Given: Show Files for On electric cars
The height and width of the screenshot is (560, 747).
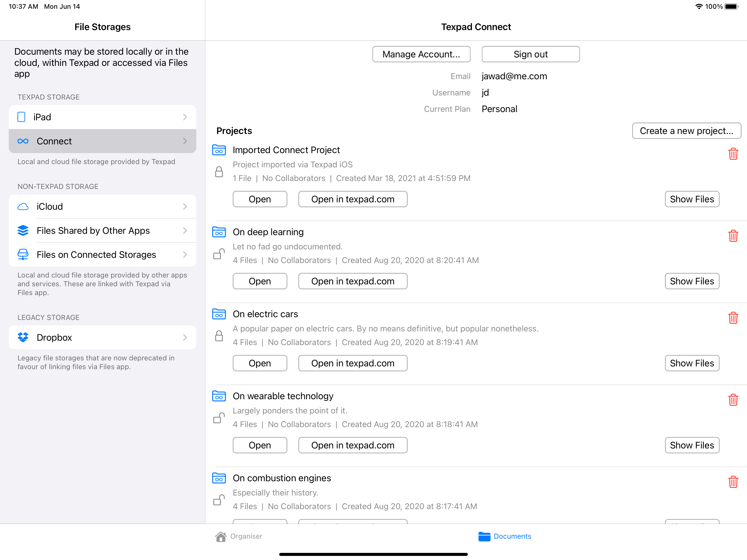Looking at the screenshot, I should coord(692,363).
